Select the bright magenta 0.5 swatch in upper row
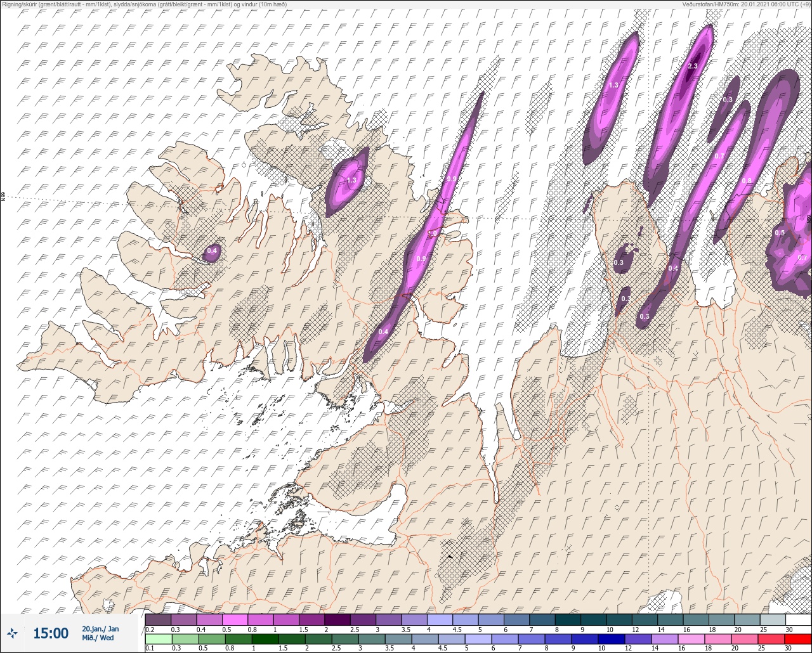 235,619
